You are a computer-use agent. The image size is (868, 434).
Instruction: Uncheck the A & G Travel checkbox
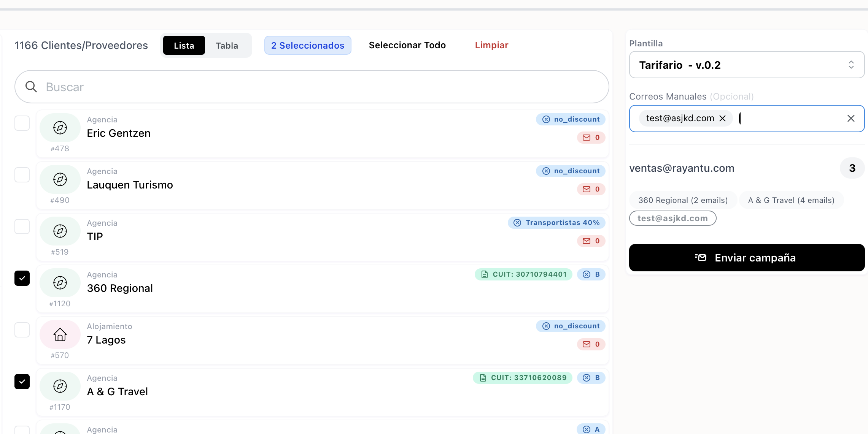(22, 382)
